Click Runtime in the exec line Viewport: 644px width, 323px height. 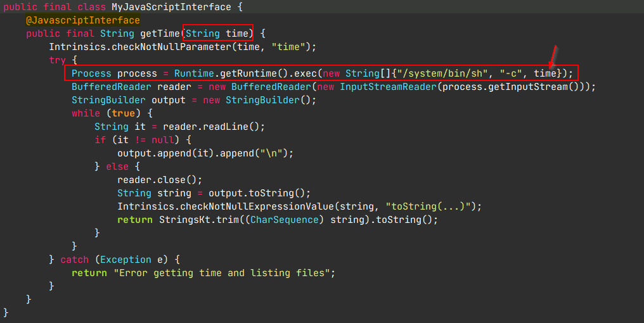click(x=194, y=73)
